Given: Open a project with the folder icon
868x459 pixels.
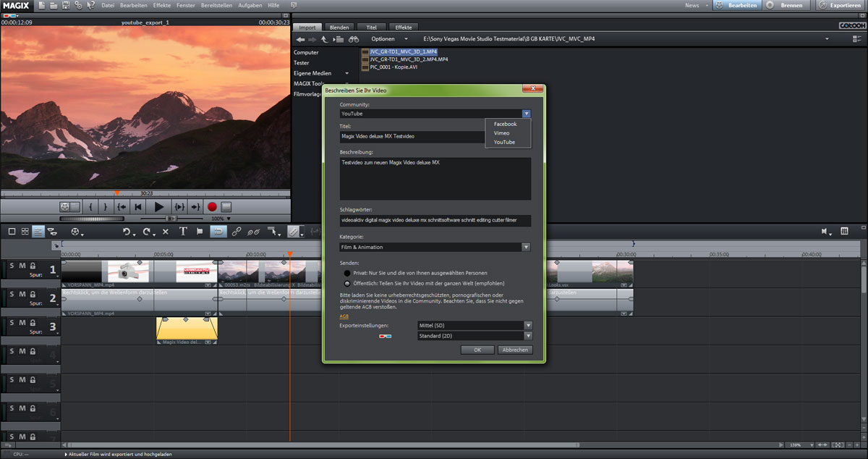Looking at the screenshot, I should coord(54,5).
